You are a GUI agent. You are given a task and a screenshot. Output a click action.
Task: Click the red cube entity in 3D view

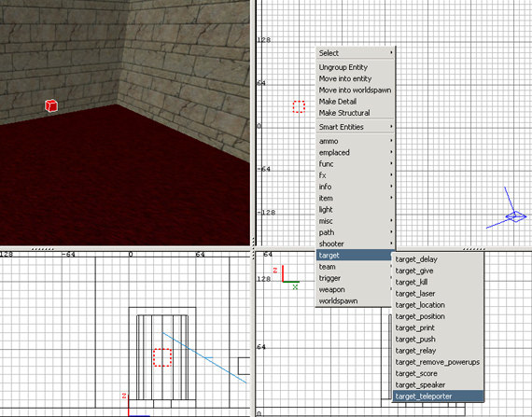pyautogui.click(x=51, y=105)
